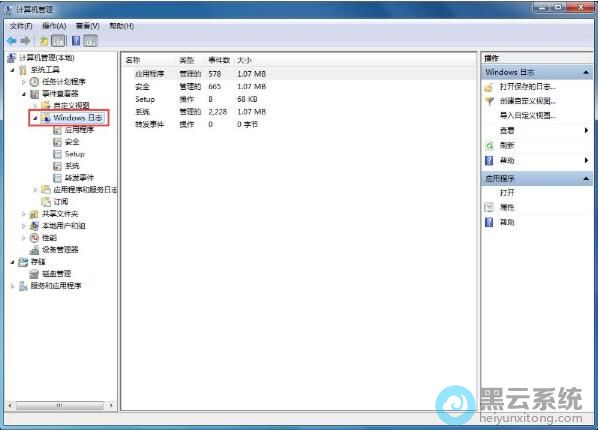Click the Back arrow toolbar icon
This screenshot has height=430, width=598.
pyautogui.click(x=12, y=41)
